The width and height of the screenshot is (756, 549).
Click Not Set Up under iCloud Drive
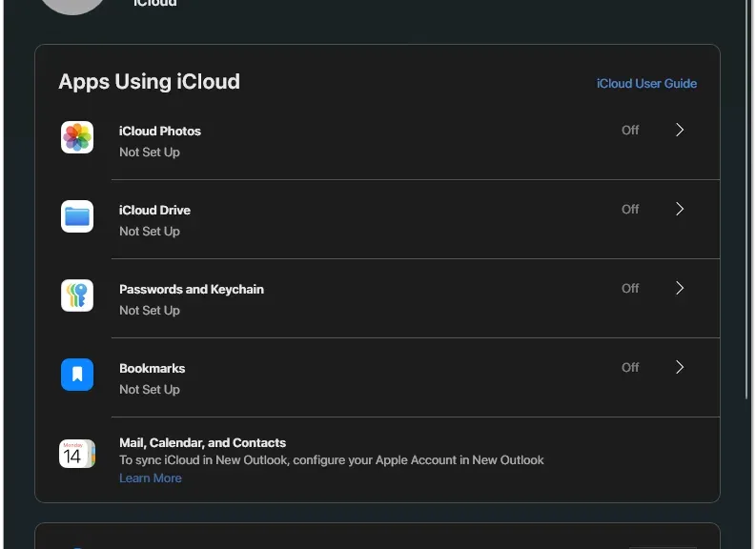coord(150,232)
